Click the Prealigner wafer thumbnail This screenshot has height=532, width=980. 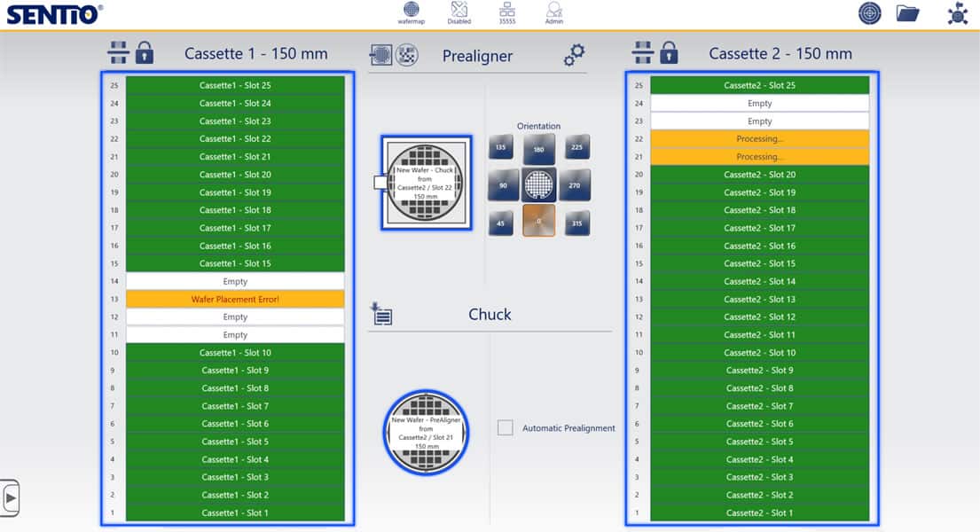(x=426, y=184)
